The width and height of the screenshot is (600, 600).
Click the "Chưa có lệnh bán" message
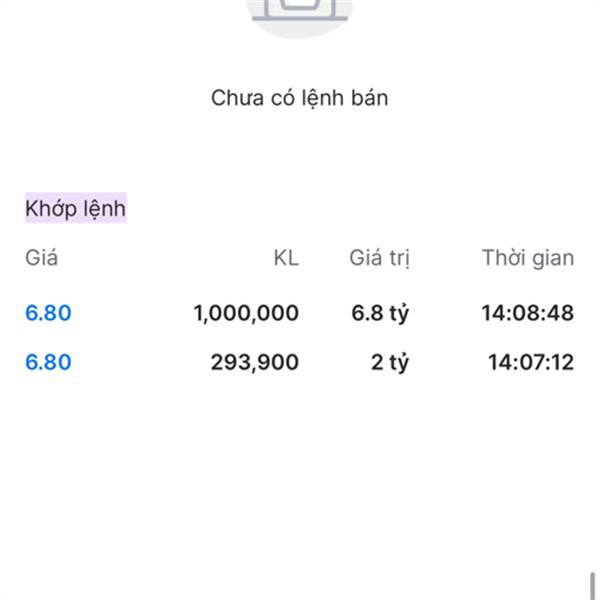(x=299, y=98)
